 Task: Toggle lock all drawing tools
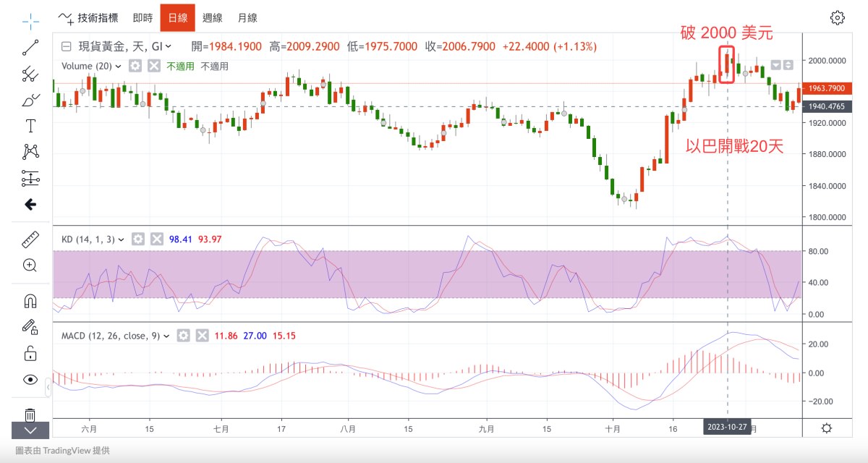30,353
